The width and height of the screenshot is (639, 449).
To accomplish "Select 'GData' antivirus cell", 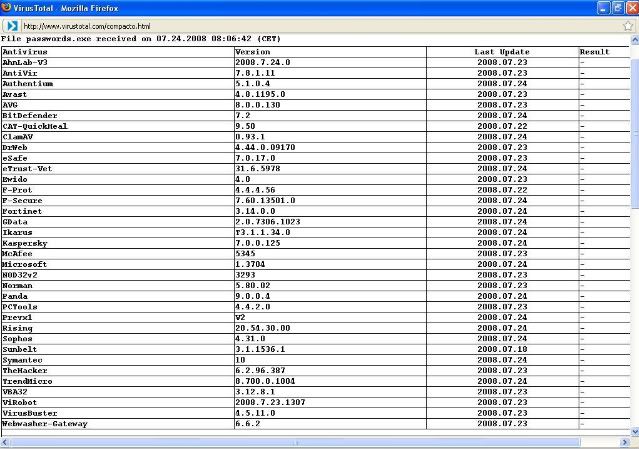I will tap(118, 222).
